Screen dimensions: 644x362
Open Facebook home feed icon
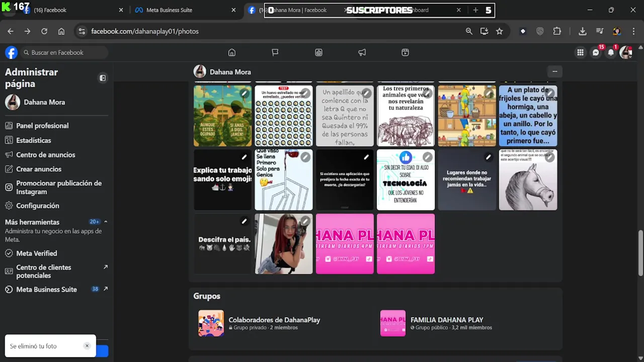(x=231, y=52)
